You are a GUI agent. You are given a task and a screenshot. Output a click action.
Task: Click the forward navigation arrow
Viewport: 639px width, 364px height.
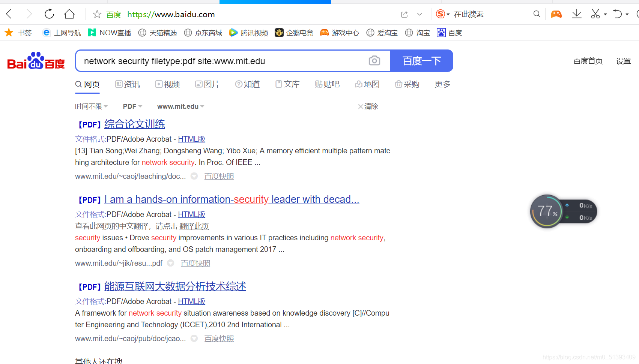pos(29,14)
